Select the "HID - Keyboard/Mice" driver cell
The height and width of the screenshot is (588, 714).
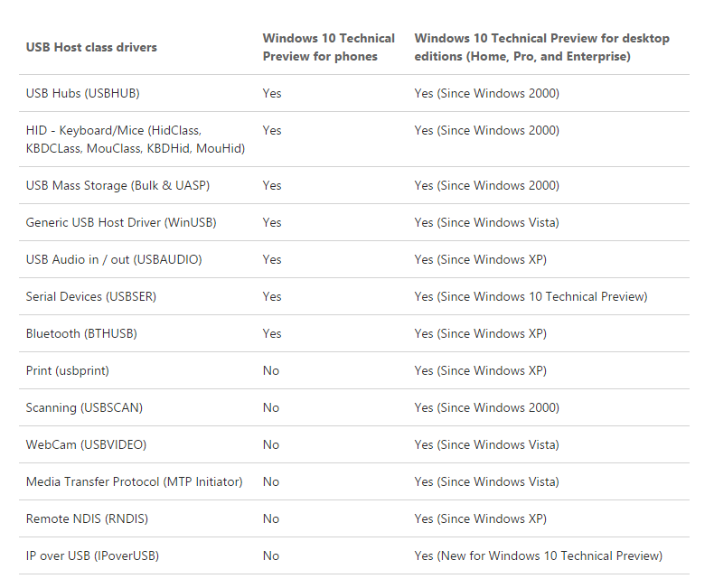pos(136,139)
